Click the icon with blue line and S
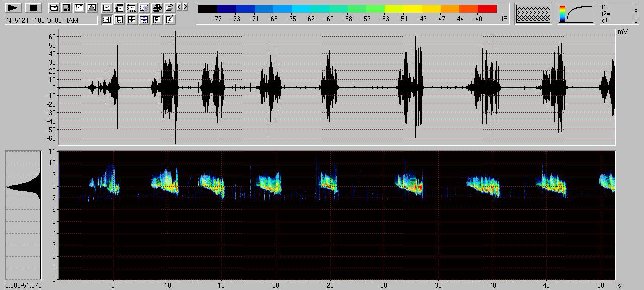Viewport: 644px width, 290px height. [144, 8]
